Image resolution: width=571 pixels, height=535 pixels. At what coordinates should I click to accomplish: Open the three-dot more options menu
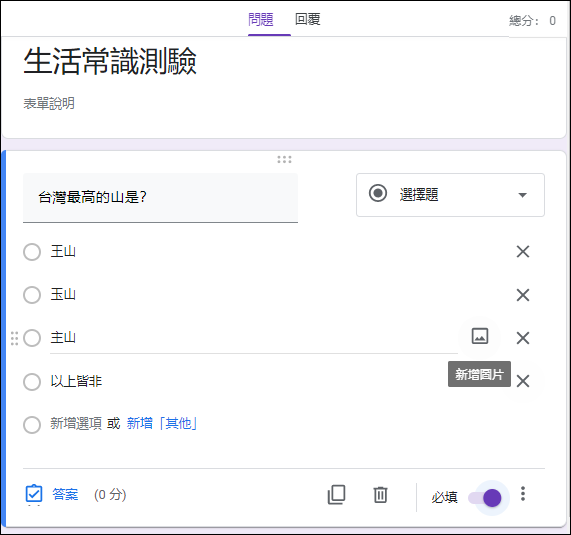(523, 494)
